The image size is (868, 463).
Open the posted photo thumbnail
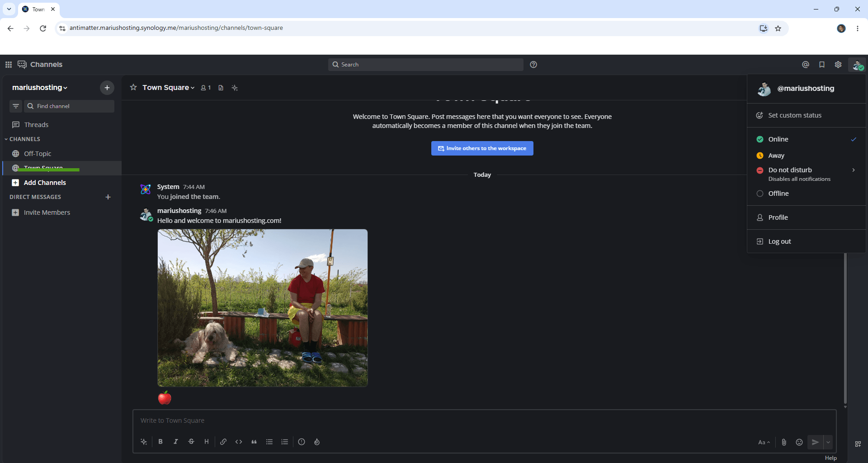tap(263, 308)
